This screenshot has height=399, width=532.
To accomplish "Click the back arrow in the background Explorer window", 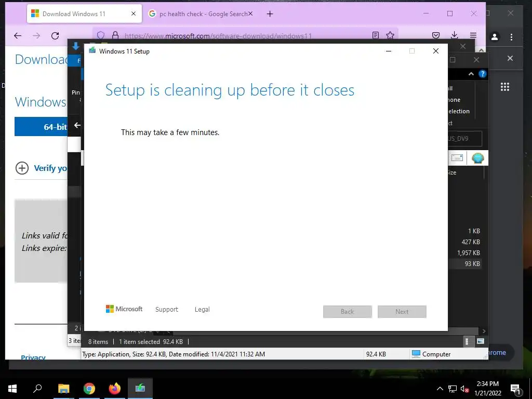I will point(77,125).
